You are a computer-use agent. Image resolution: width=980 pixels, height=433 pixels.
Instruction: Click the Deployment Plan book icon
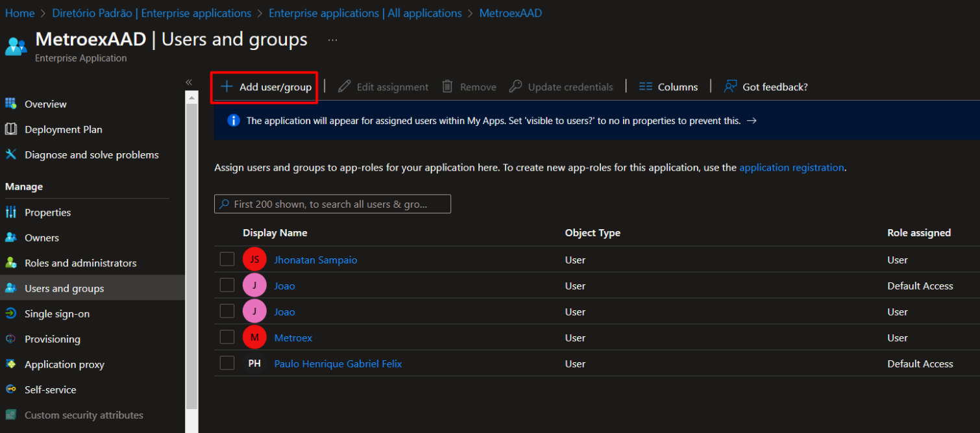pyautogui.click(x=11, y=129)
